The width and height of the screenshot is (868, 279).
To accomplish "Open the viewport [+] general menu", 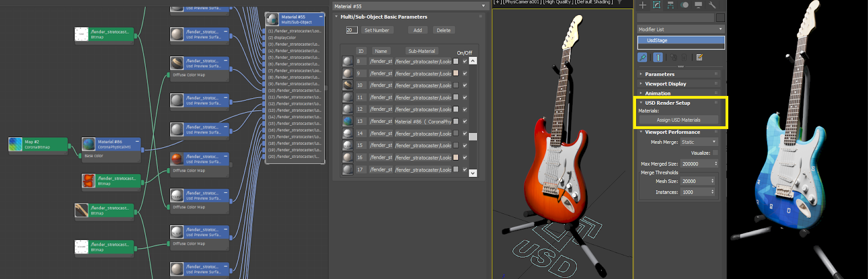I will [x=497, y=2].
